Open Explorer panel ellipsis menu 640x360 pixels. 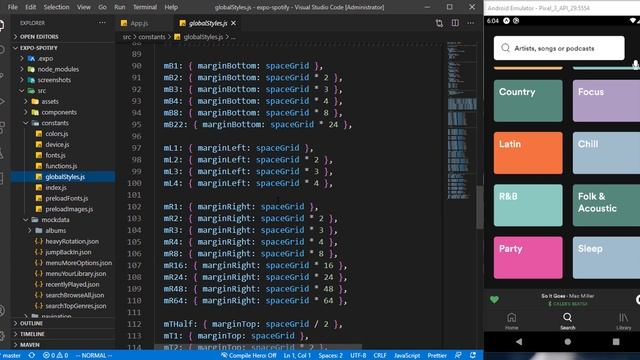coord(102,23)
